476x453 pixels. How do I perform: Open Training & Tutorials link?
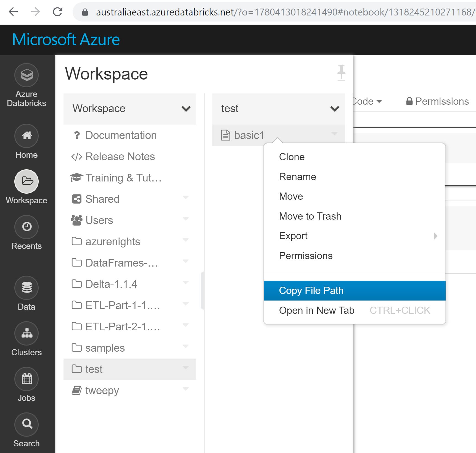pyautogui.click(x=123, y=178)
